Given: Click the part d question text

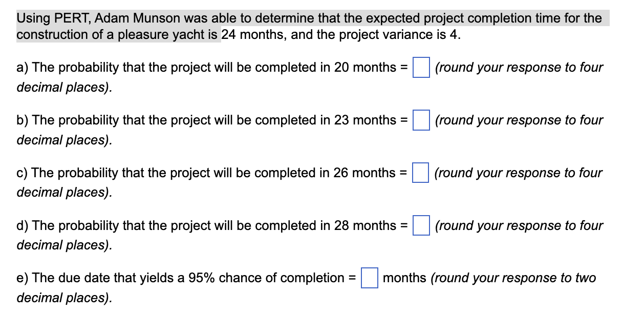Looking at the screenshot, I should 205,225.
